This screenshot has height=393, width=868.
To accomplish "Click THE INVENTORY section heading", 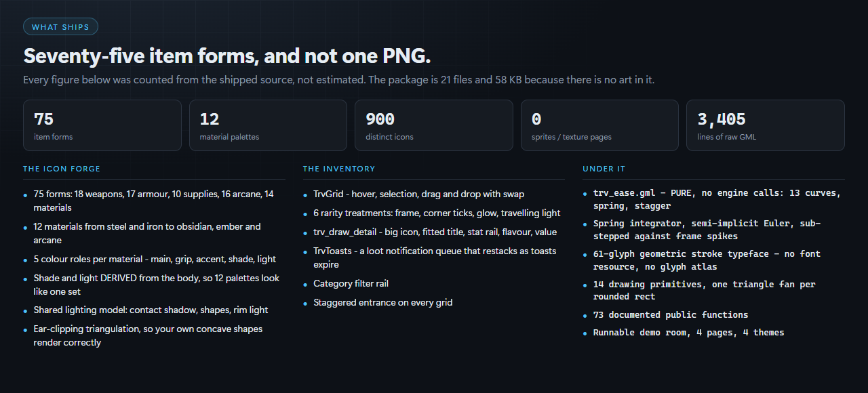I will [x=339, y=169].
